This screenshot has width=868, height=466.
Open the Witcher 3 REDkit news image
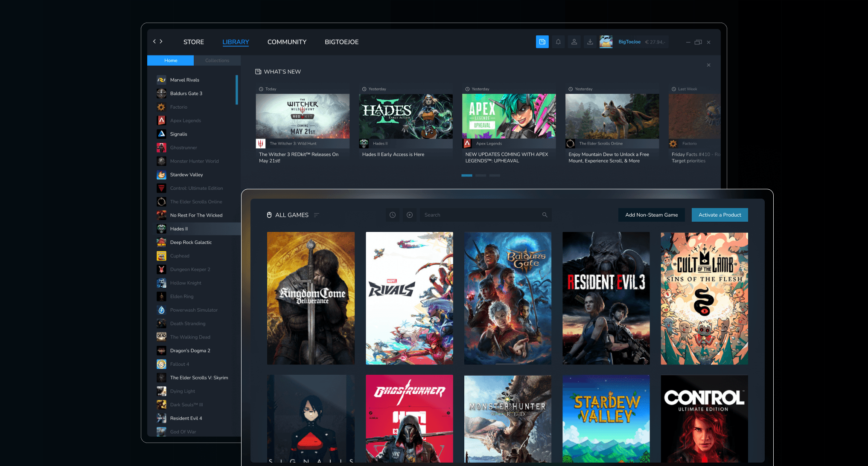pos(303,116)
